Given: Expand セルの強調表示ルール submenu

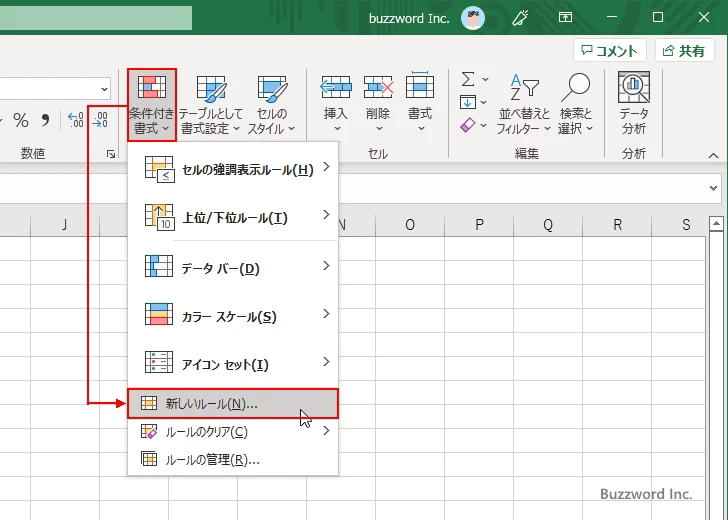Looking at the screenshot, I should pos(236,169).
